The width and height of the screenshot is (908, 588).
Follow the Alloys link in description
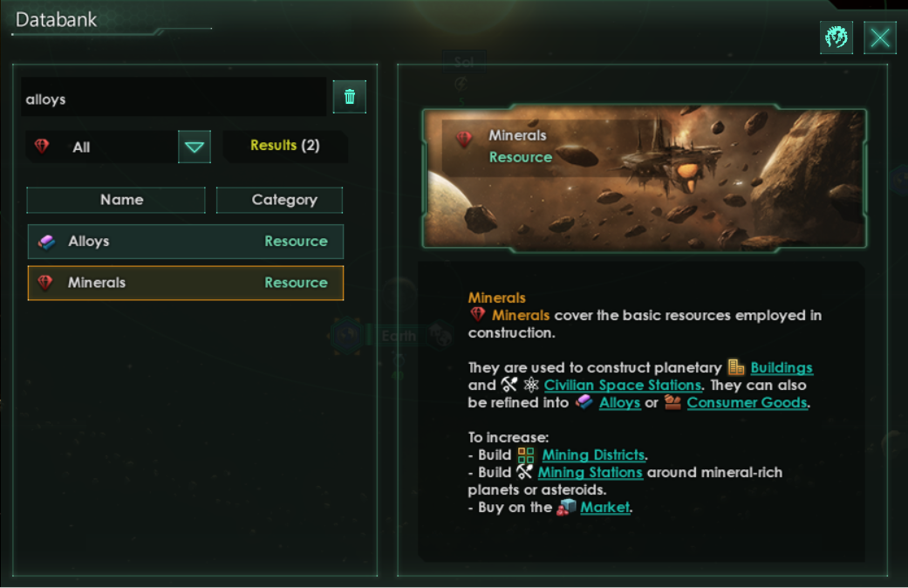[619, 403]
